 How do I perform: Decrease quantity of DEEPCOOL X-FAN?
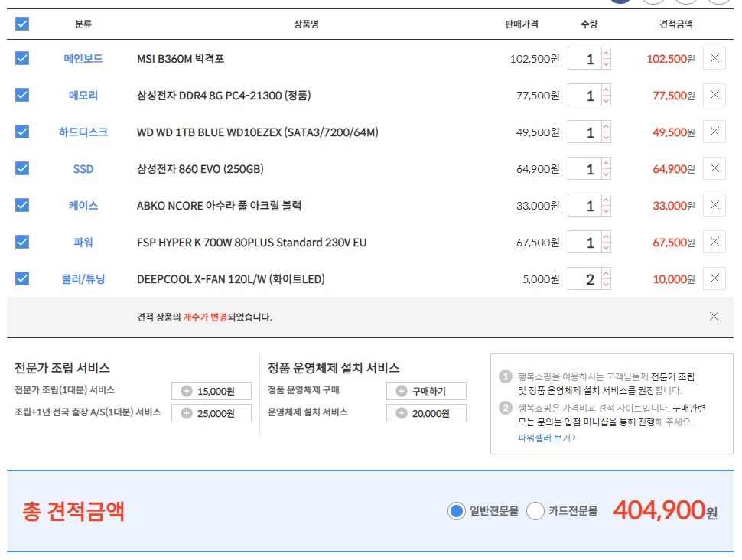tap(606, 285)
